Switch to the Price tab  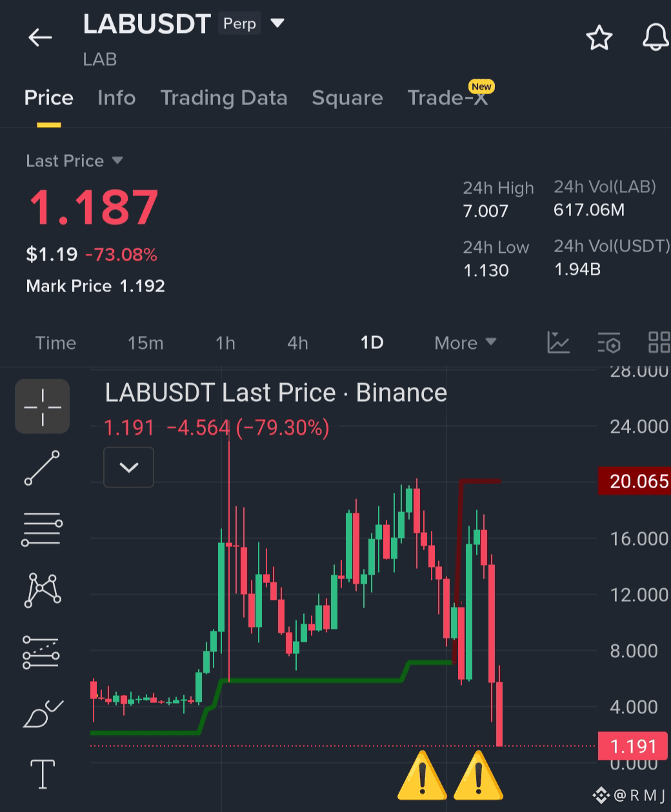48,98
